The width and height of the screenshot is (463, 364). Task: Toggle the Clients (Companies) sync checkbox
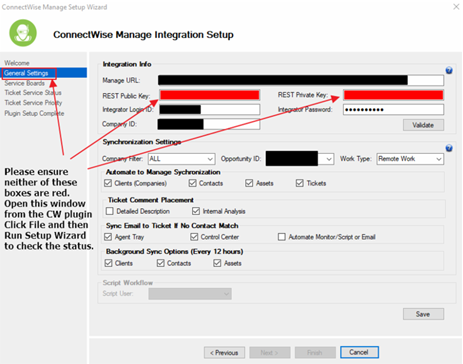pyautogui.click(x=108, y=183)
